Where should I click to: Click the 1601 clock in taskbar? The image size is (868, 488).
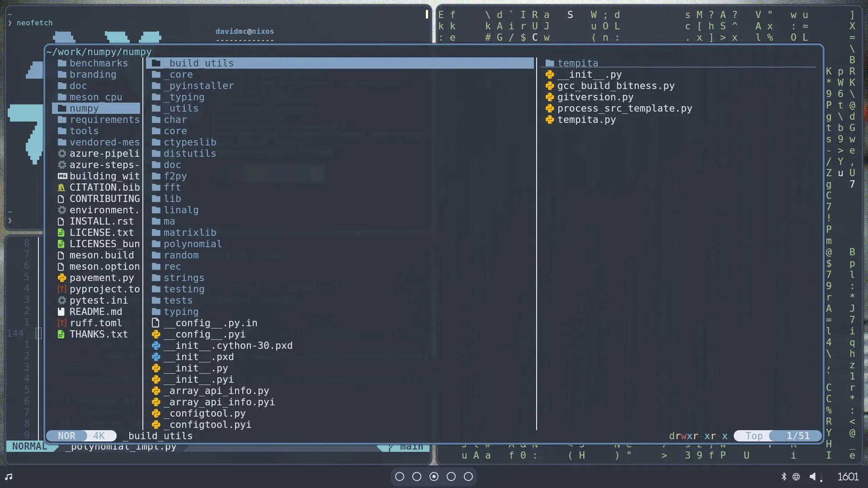pyautogui.click(x=848, y=477)
